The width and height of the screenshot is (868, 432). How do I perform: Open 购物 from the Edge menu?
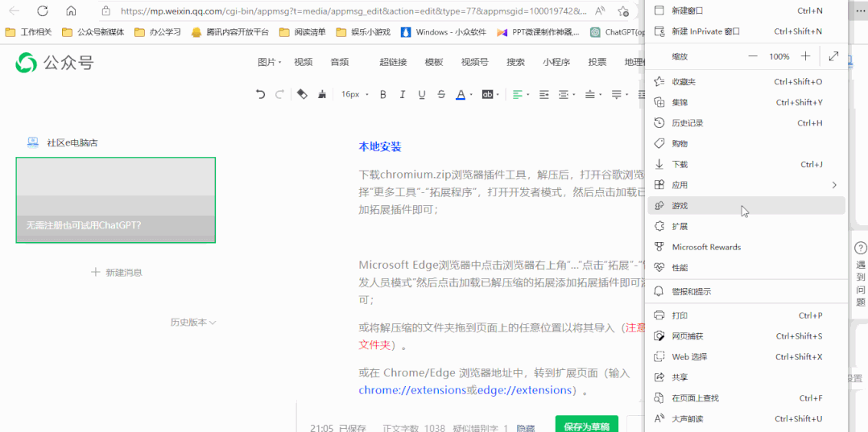pos(746,144)
